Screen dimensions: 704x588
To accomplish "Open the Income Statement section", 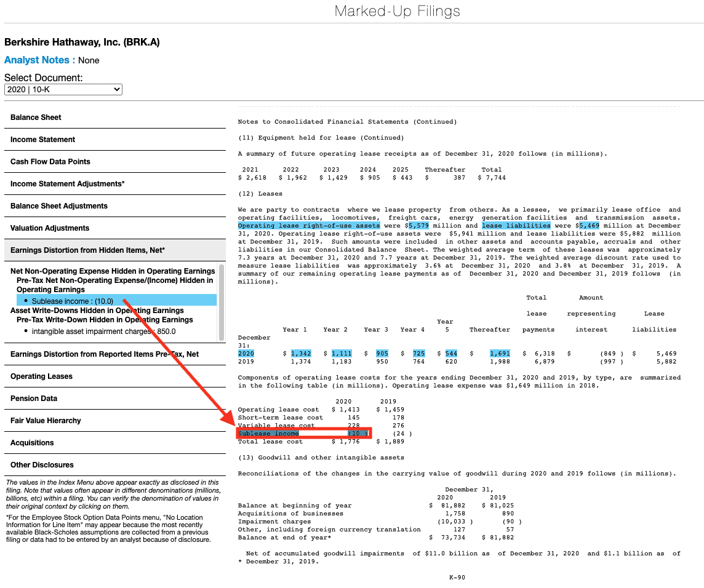I will point(115,140).
